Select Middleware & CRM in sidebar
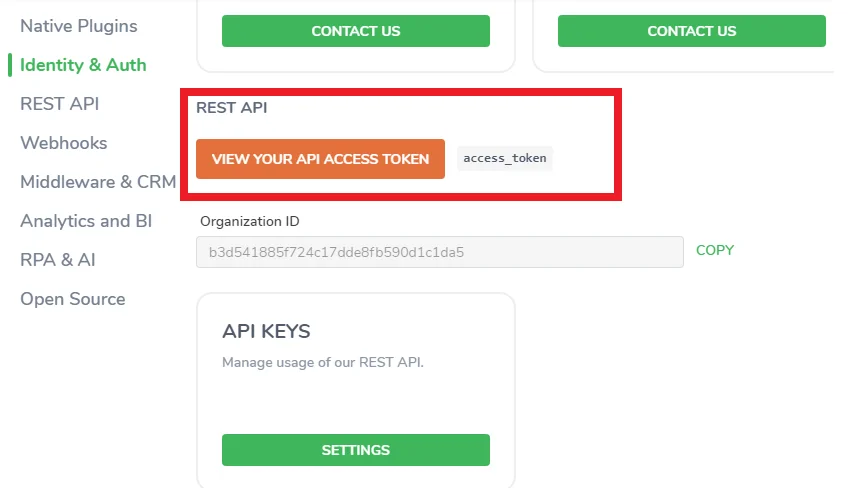848x488 pixels. 98,182
